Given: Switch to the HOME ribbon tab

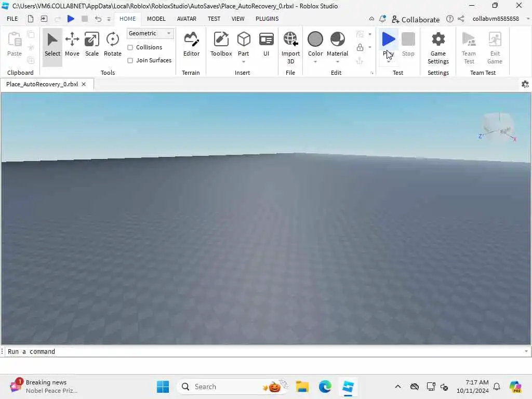Looking at the screenshot, I should [x=127, y=19].
